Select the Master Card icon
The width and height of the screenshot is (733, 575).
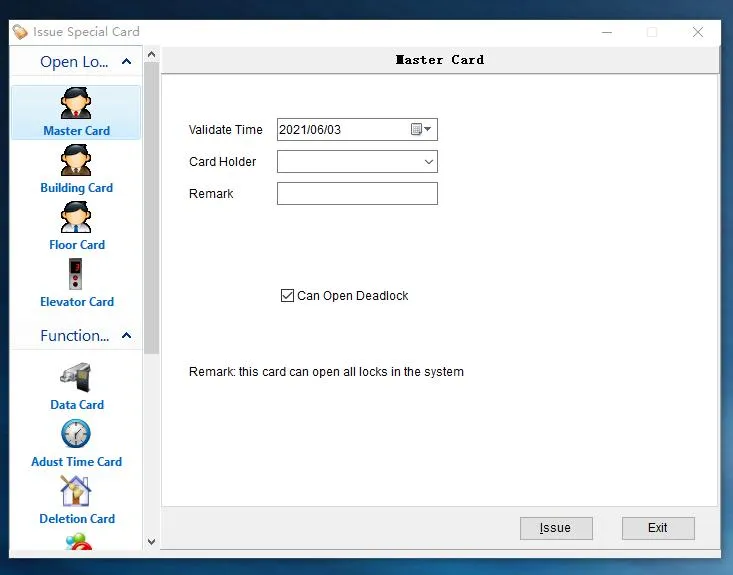tap(76, 104)
